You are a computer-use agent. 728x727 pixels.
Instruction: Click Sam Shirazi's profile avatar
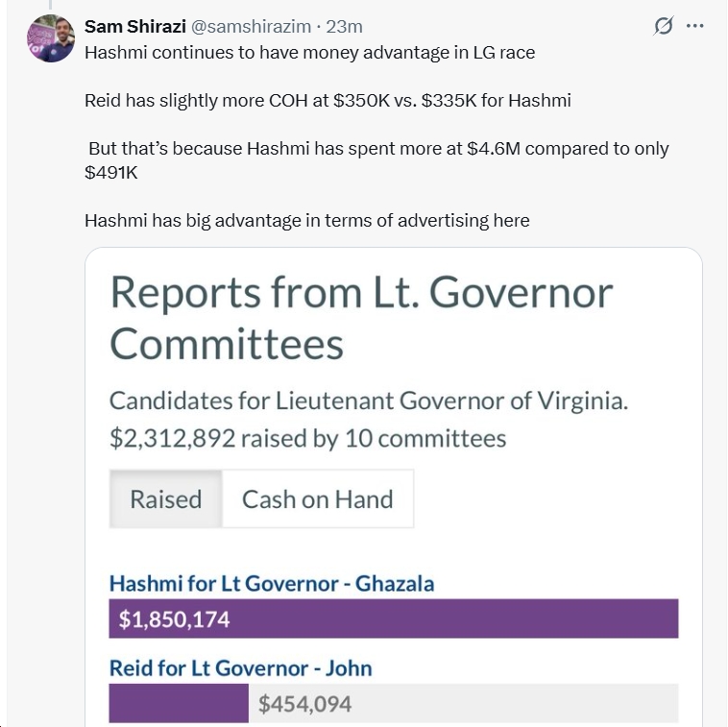[51, 38]
